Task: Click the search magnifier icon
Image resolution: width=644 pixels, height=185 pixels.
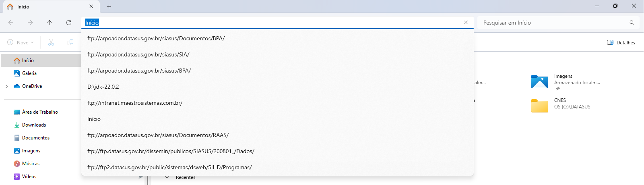Action: click(x=632, y=23)
